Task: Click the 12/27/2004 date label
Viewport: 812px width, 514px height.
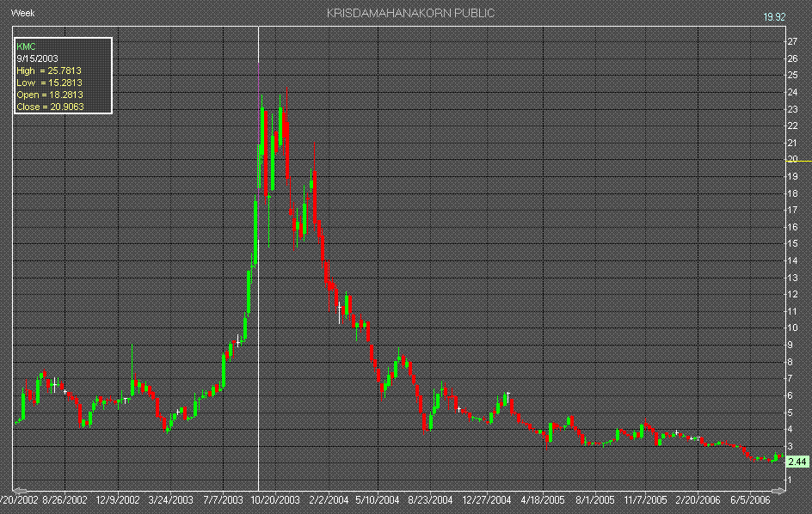Action: coord(486,500)
